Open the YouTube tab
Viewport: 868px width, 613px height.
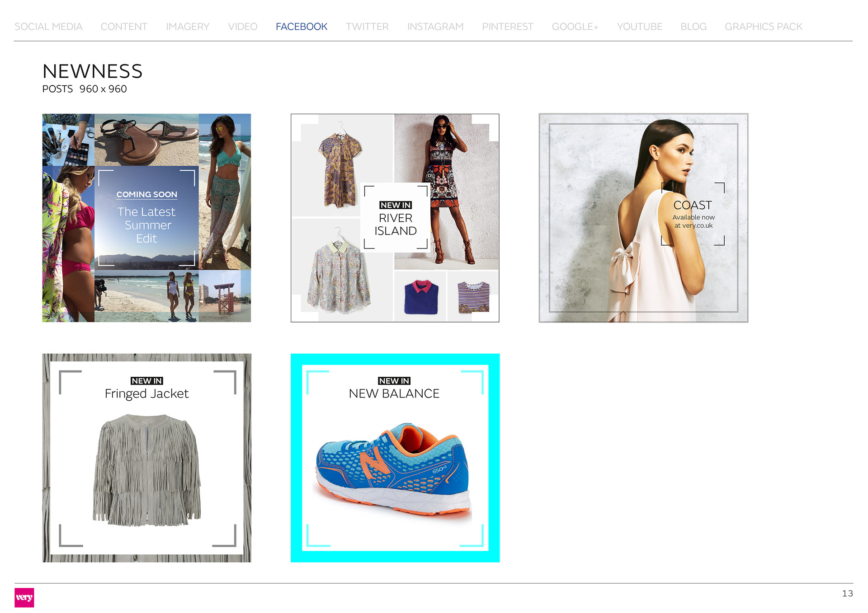639,27
